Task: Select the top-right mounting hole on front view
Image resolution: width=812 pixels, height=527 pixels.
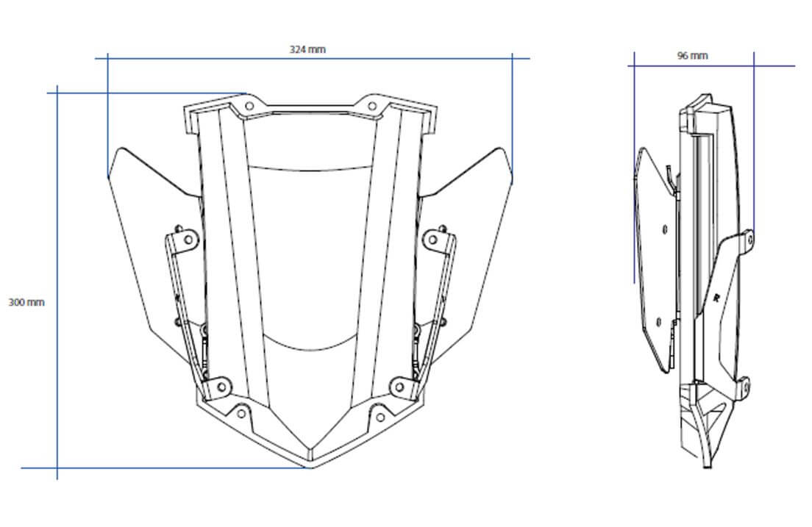Action: coord(372,107)
